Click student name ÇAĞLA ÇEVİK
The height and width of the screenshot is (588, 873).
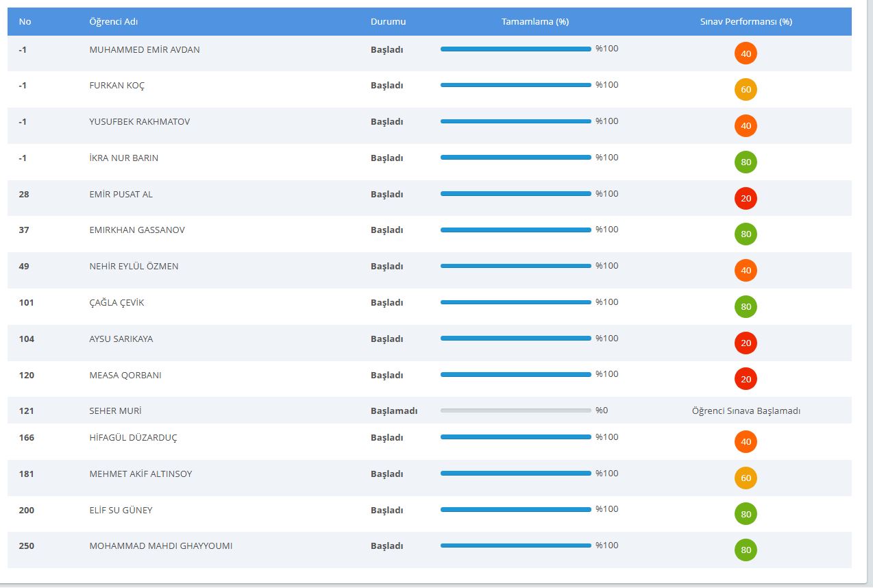point(117,303)
